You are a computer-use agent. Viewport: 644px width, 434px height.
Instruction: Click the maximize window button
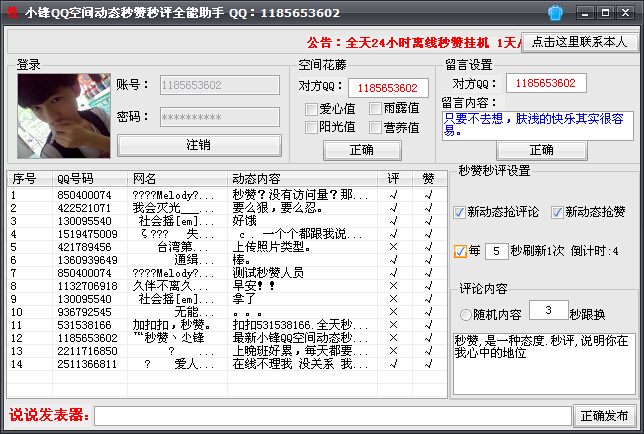(x=604, y=13)
